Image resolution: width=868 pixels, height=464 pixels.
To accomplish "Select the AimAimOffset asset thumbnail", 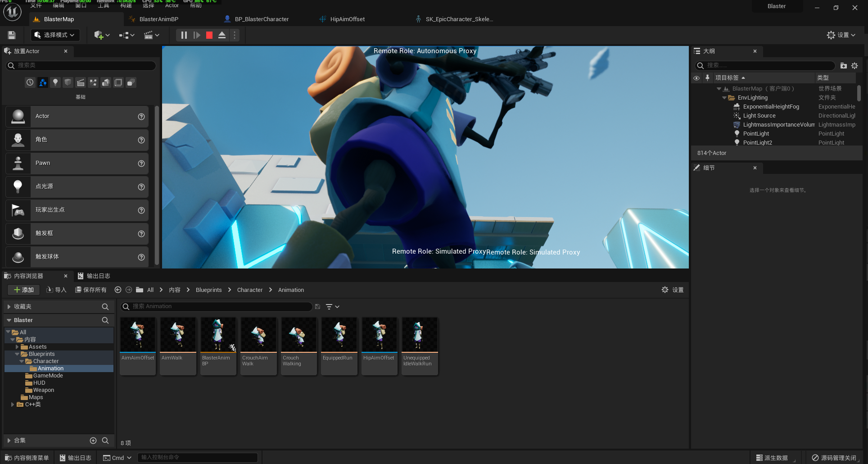I will coord(138,346).
